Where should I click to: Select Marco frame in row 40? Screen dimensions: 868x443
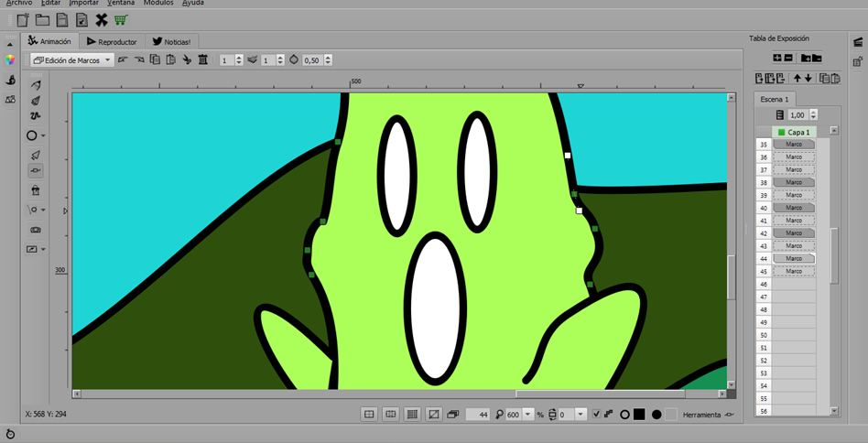[794, 208]
